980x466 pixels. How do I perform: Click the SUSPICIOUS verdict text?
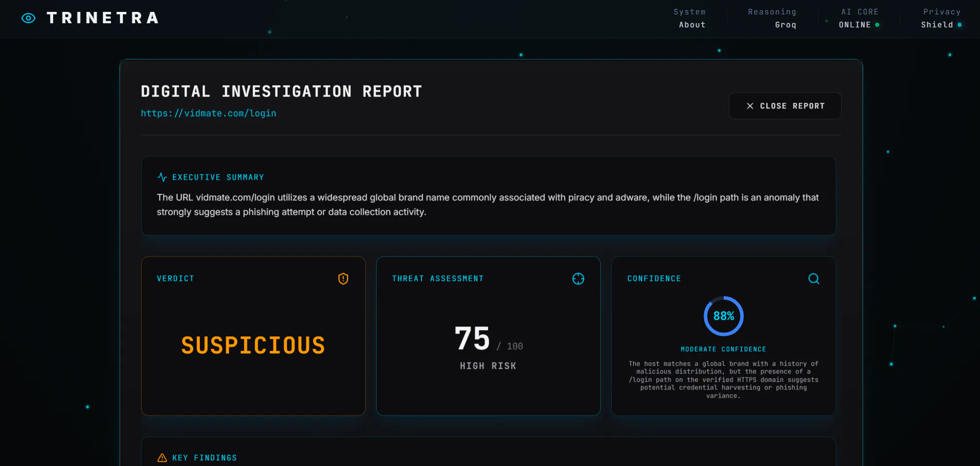coord(253,345)
